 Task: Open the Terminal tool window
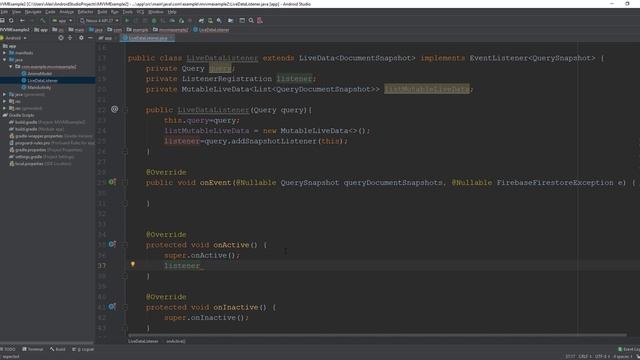(x=33, y=349)
